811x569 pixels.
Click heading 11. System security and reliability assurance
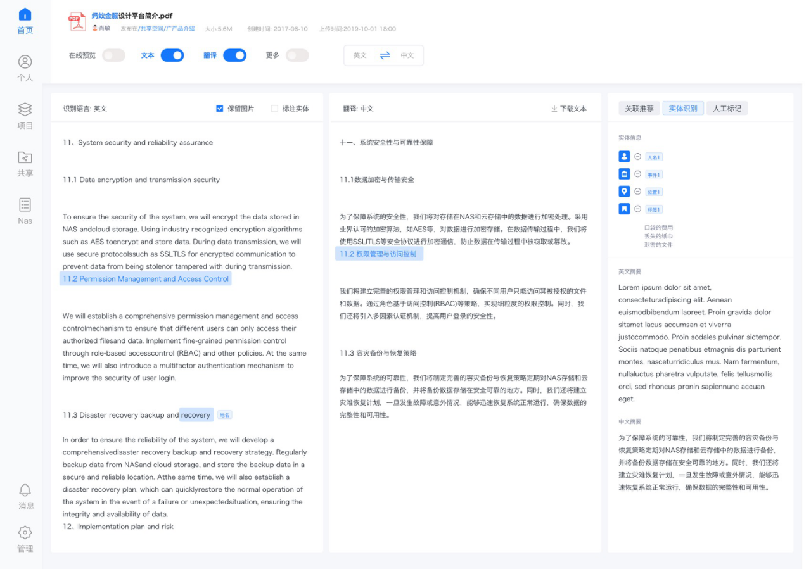coord(138,142)
